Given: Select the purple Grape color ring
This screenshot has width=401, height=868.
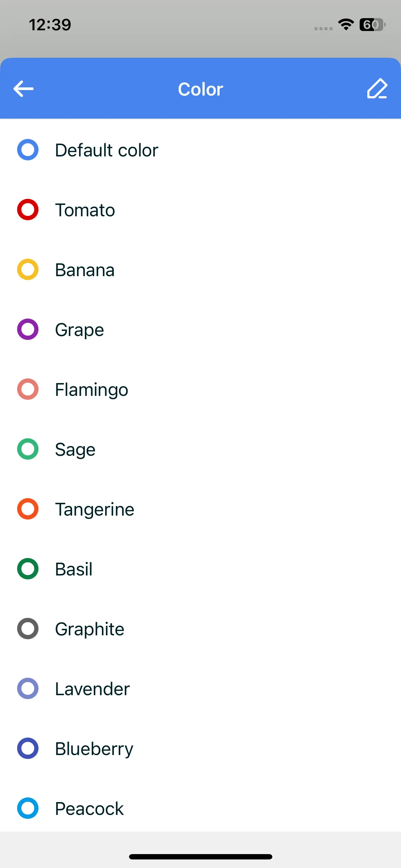Looking at the screenshot, I should pyautogui.click(x=28, y=329).
